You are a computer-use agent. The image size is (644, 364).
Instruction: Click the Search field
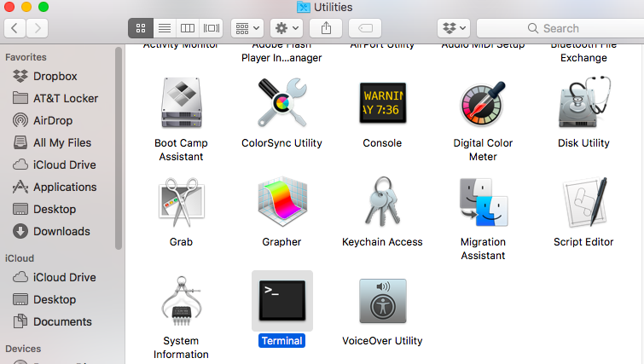pyautogui.click(x=560, y=28)
